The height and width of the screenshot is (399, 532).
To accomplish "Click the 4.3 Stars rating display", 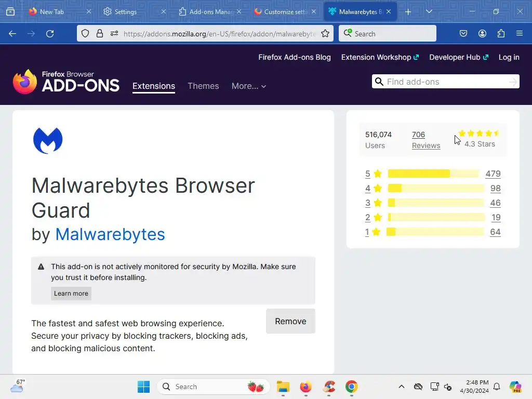I will (x=480, y=139).
